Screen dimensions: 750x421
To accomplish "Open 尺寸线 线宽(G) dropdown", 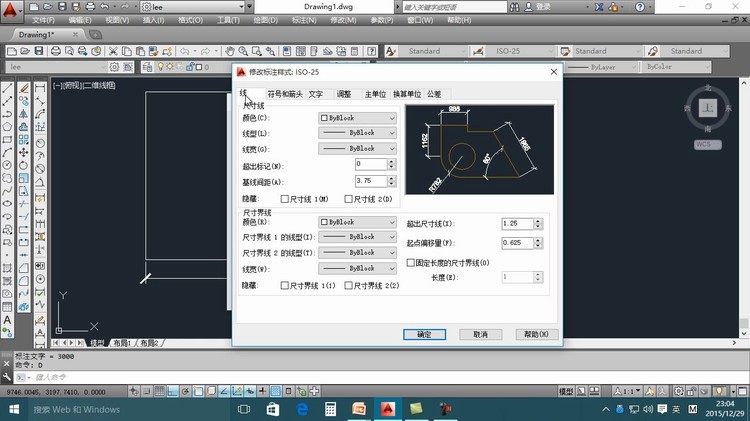I will tap(357, 149).
